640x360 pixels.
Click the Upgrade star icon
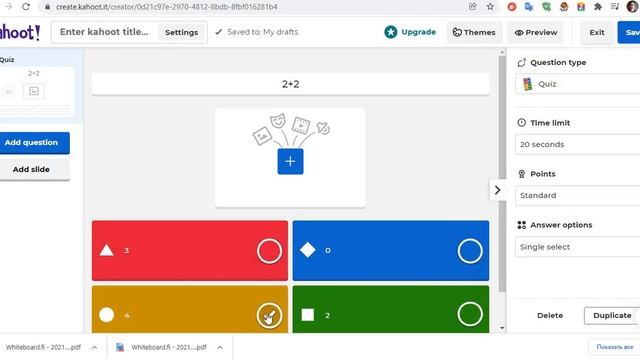click(391, 32)
